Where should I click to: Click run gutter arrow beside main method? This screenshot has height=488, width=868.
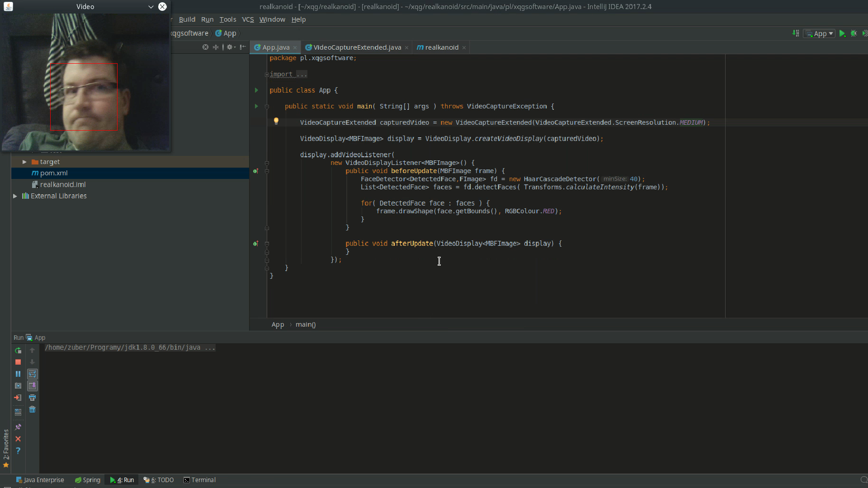click(256, 106)
